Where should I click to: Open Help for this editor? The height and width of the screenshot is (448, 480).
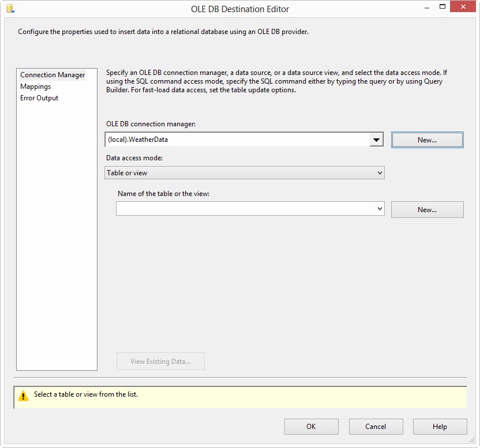point(440,427)
